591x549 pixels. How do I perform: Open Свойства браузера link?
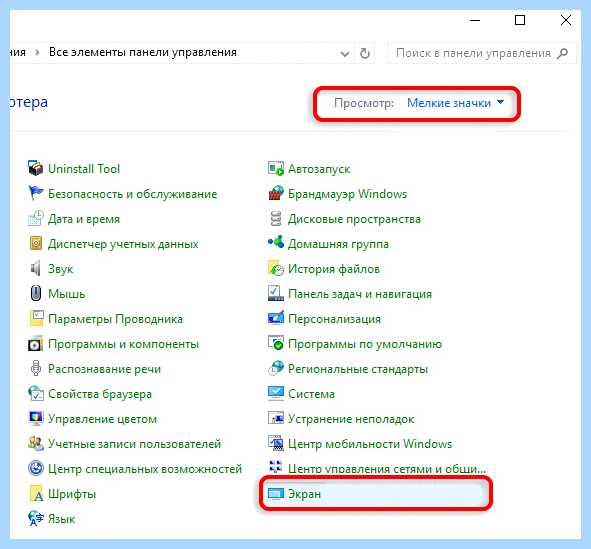coord(100,394)
